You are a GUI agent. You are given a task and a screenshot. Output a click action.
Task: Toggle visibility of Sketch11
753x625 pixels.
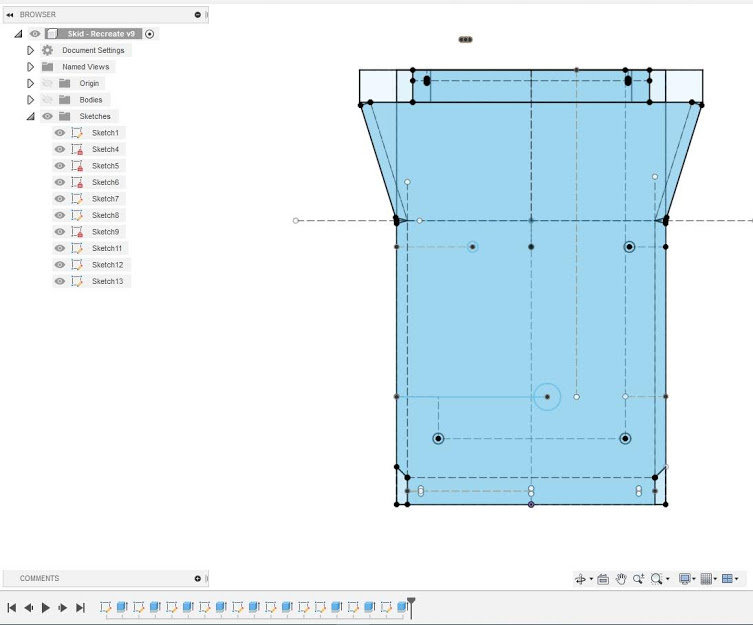click(x=60, y=248)
